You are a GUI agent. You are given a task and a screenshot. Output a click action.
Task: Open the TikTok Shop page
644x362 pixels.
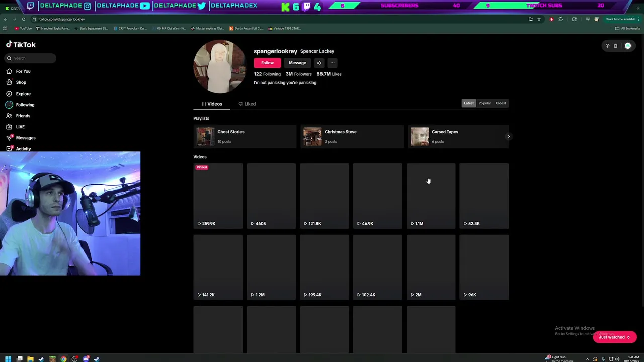click(x=17, y=82)
